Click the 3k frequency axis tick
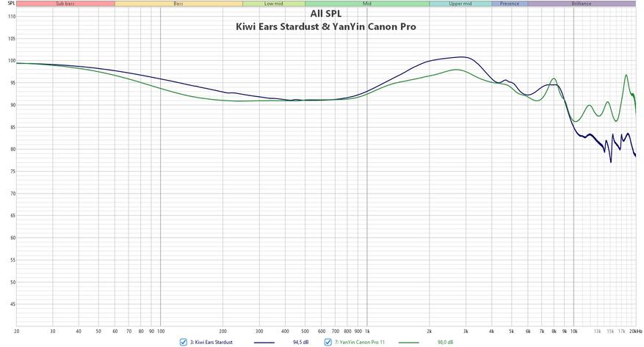 tap(466, 331)
